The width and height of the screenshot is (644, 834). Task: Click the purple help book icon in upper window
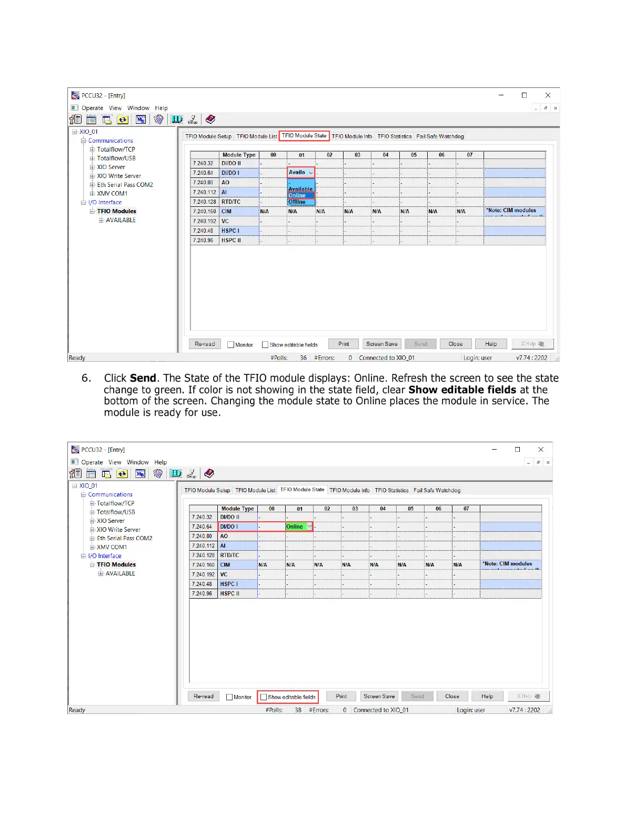point(210,120)
